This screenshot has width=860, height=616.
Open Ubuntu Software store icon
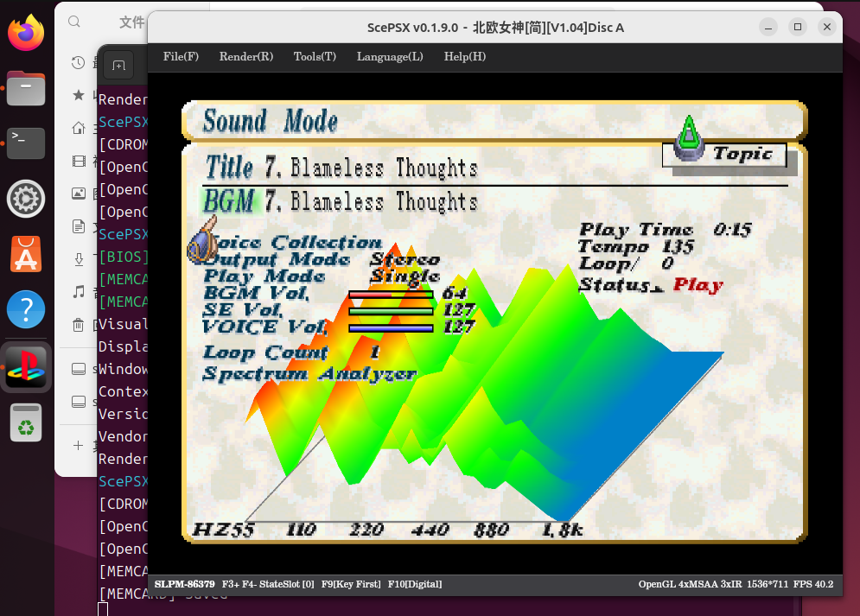click(26, 254)
